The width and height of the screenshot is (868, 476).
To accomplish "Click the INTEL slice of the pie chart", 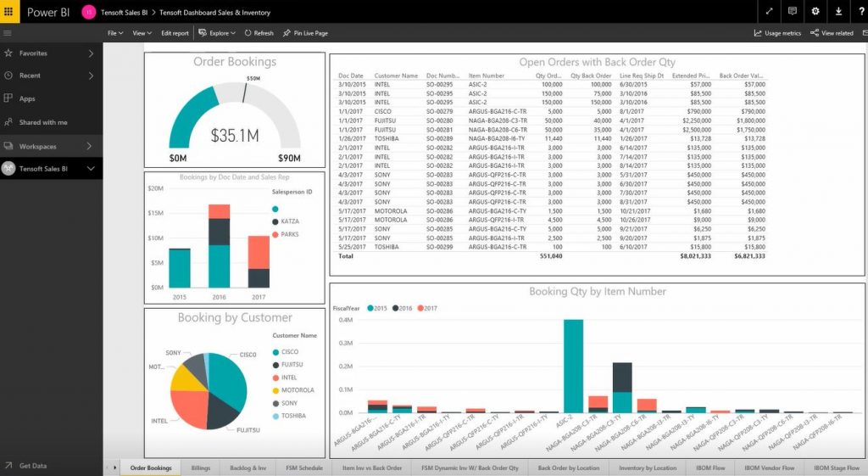I will point(189,408).
